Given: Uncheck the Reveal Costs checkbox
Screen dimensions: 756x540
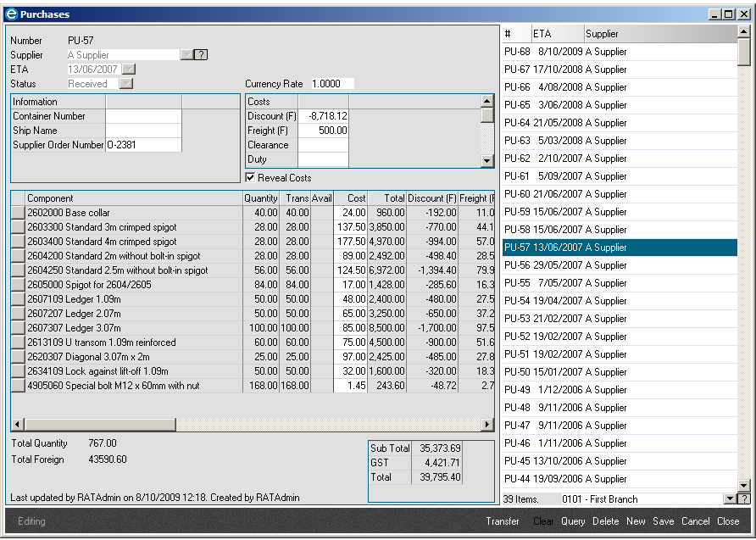Looking at the screenshot, I should point(251,178).
